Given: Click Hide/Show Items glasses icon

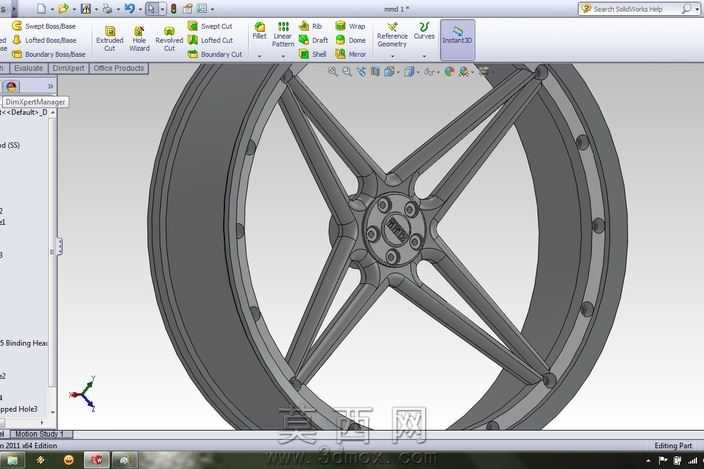Looking at the screenshot, I should pos(429,71).
